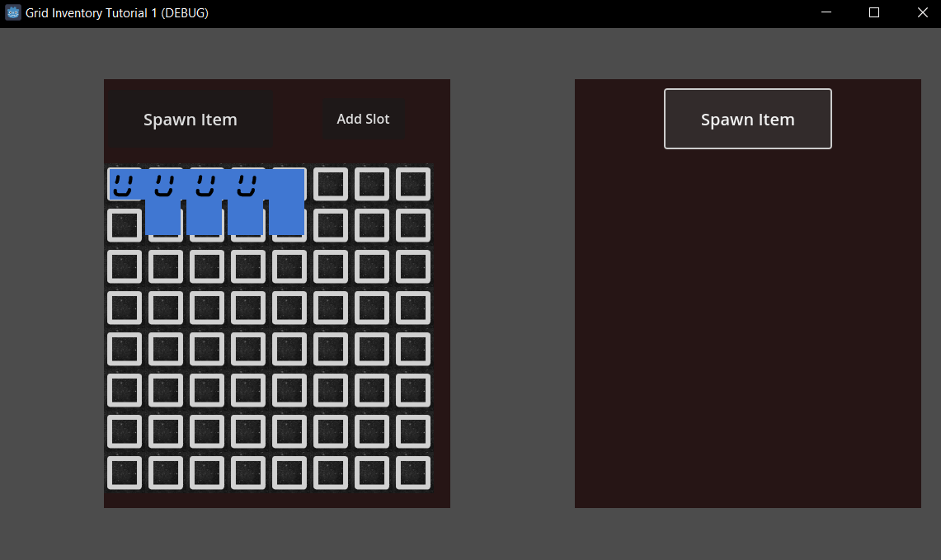Select the seventh slot in the top grid row
The width and height of the screenshot is (941, 560).
click(371, 184)
